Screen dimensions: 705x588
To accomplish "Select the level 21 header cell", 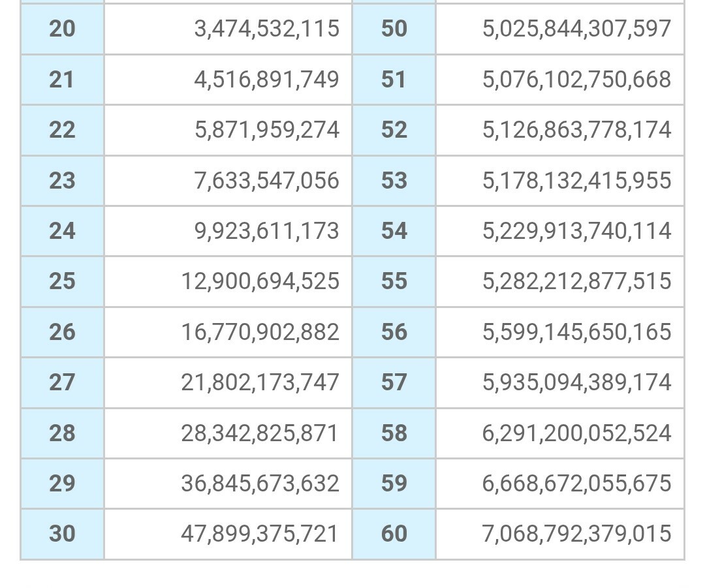I will pos(62,80).
